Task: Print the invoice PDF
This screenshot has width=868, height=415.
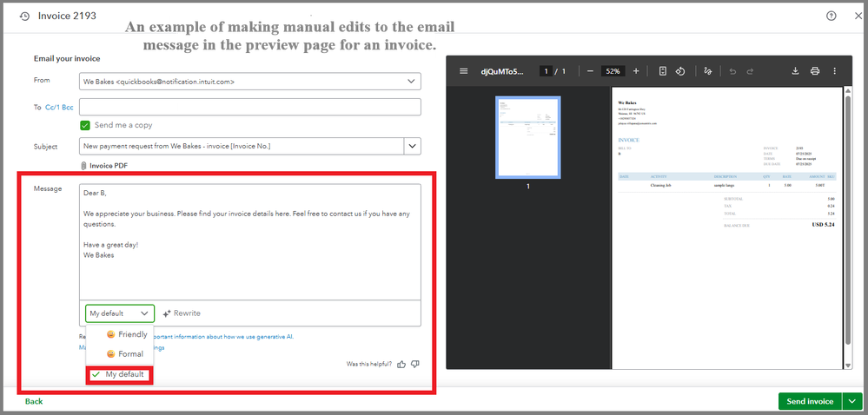Action: click(x=815, y=71)
